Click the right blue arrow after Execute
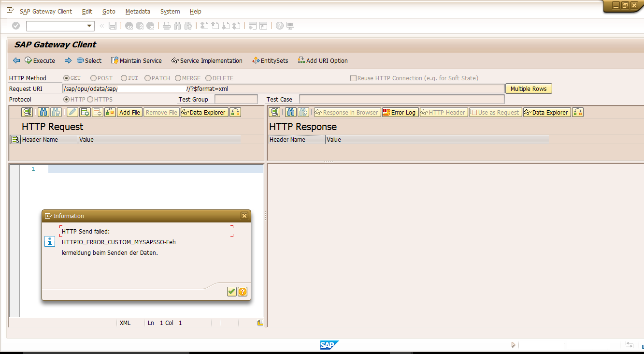The image size is (644, 354). click(68, 60)
